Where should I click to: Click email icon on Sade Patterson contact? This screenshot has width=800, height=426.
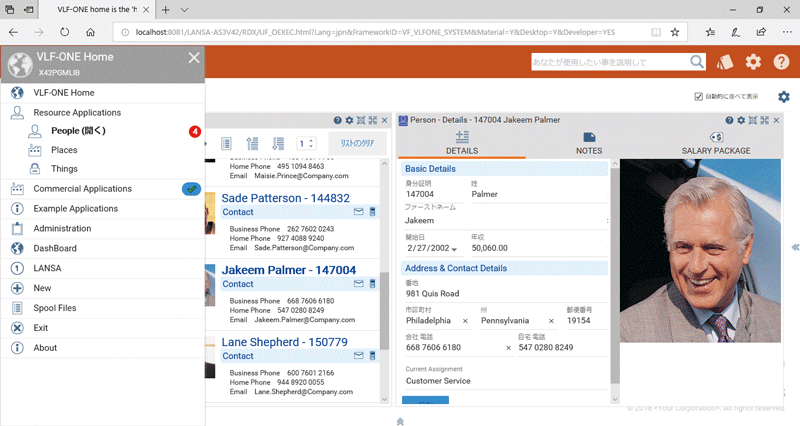(x=358, y=212)
